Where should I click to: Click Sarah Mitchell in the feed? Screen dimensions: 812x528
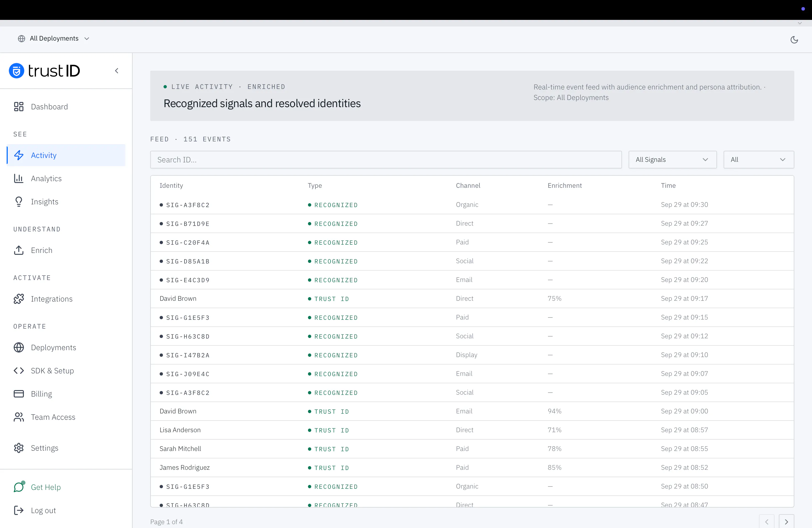point(180,448)
